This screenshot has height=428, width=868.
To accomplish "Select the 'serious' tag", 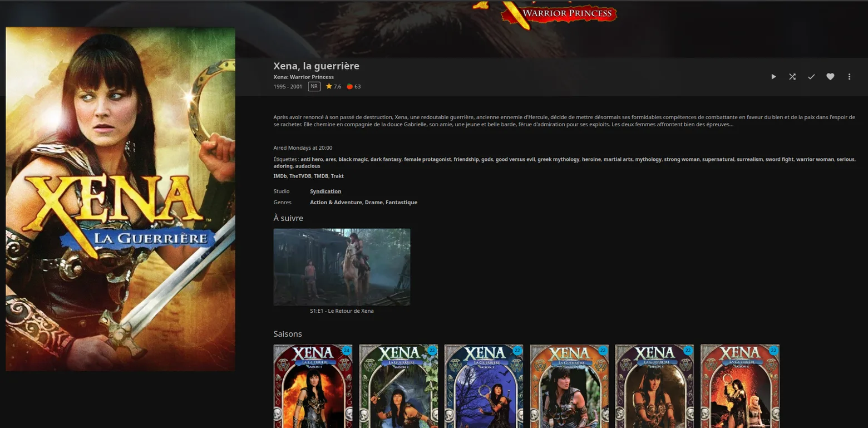I will coord(845,160).
